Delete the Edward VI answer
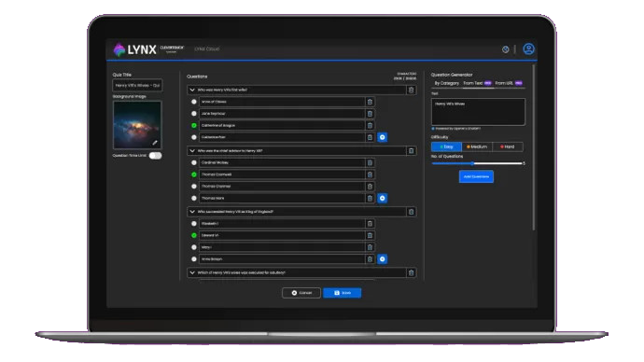 370,236
